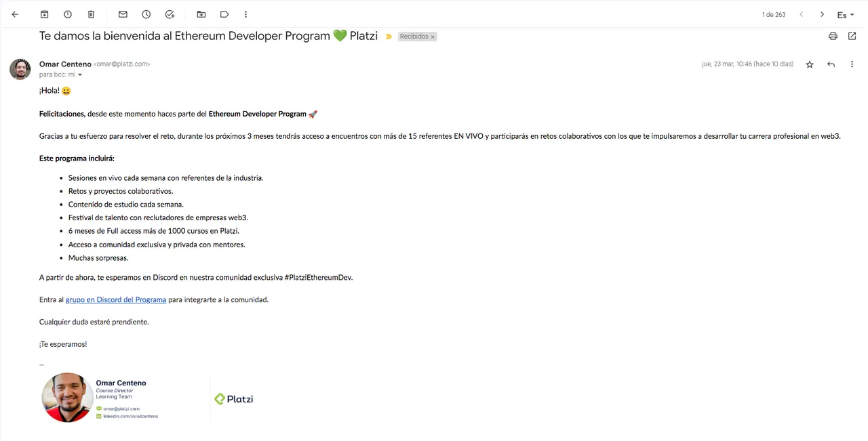Open the email in a new window
The image size is (868, 441).
(x=852, y=36)
